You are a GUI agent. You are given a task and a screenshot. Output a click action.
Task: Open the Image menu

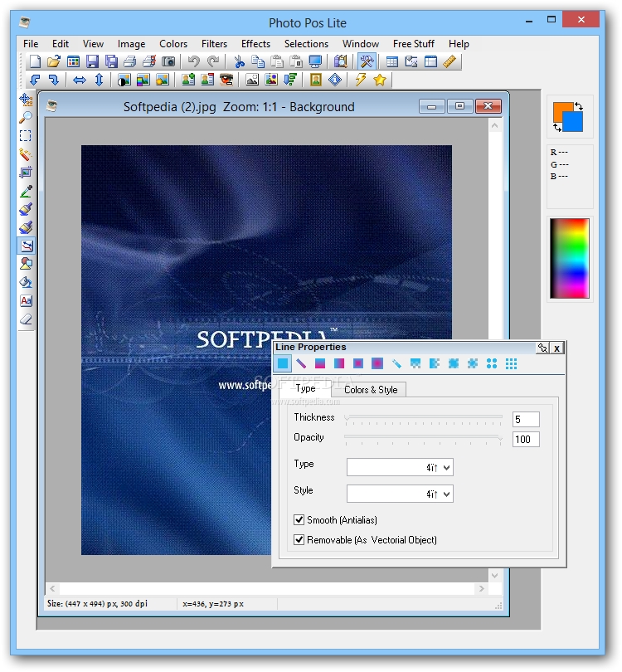(131, 44)
